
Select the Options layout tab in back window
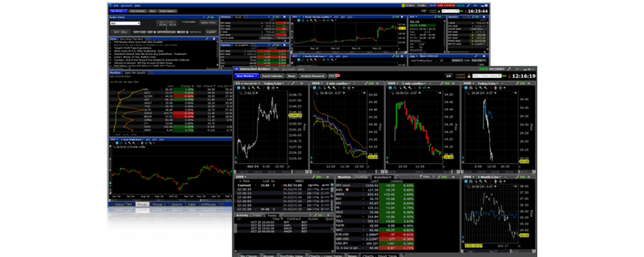coord(177,204)
